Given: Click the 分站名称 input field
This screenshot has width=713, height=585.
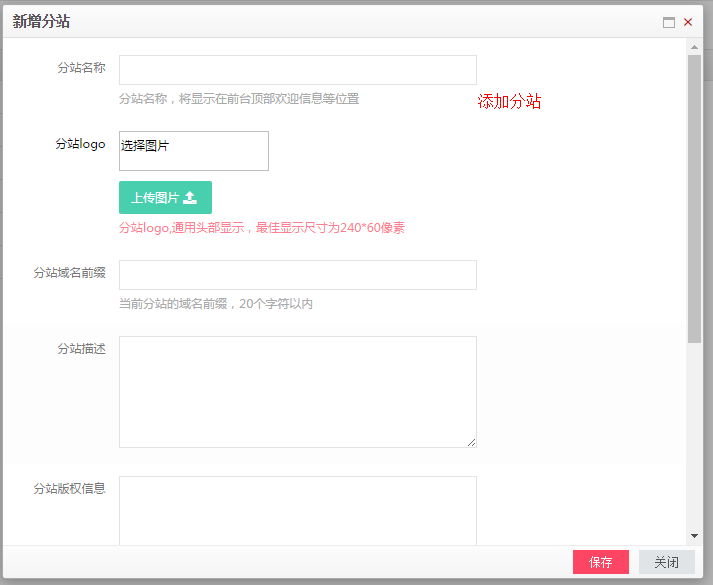Looking at the screenshot, I should tap(298, 70).
